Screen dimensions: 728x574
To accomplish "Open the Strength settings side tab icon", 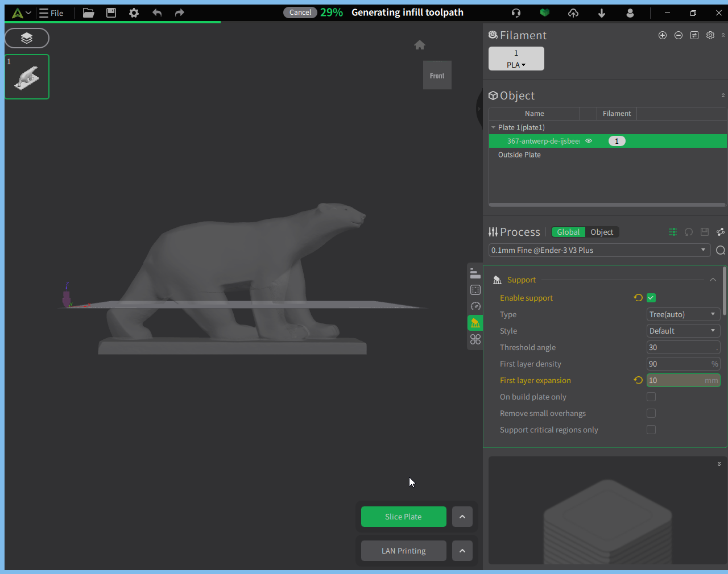I will [x=475, y=290].
